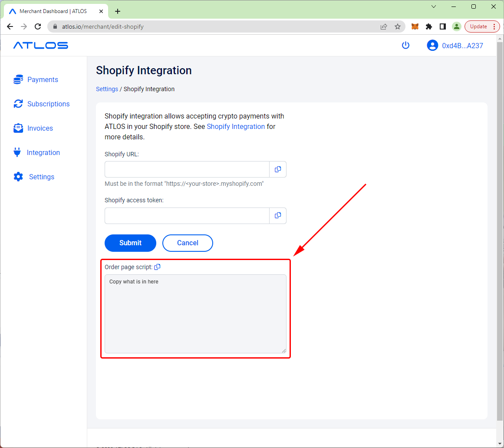Copy the Shopify access token value
Image resolution: width=504 pixels, height=448 pixels.
278,216
